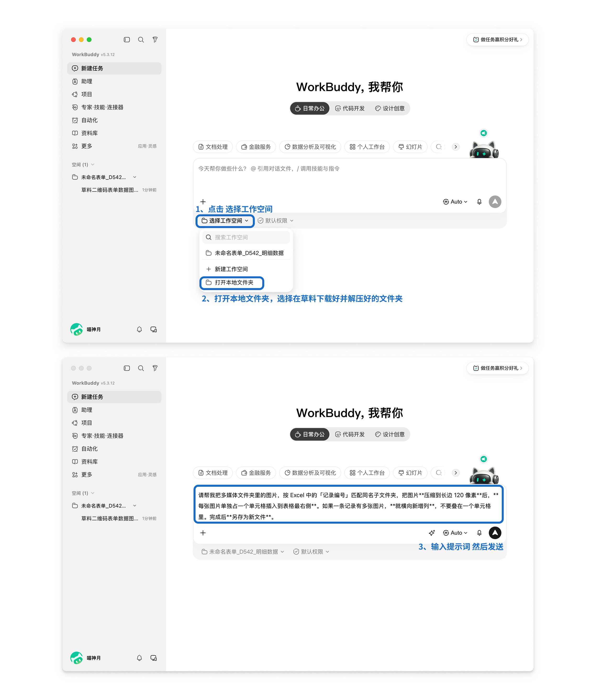Choose 新建工作空间 in workspace menu
596x700 pixels.
pyautogui.click(x=246, y=269)
